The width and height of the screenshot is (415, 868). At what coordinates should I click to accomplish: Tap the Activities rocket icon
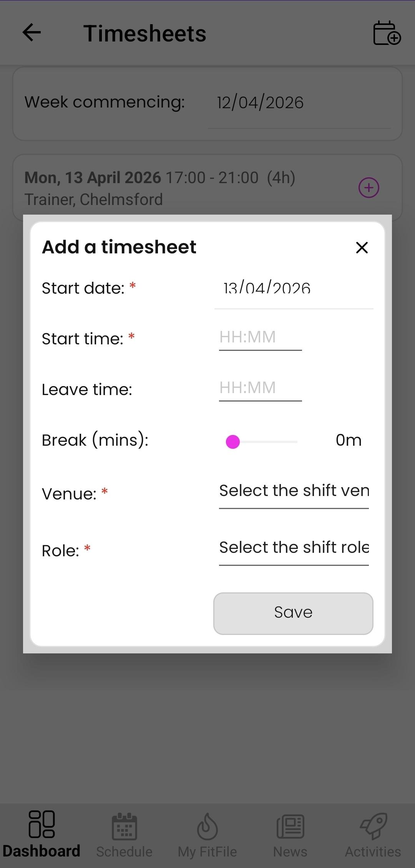[373, 825]
